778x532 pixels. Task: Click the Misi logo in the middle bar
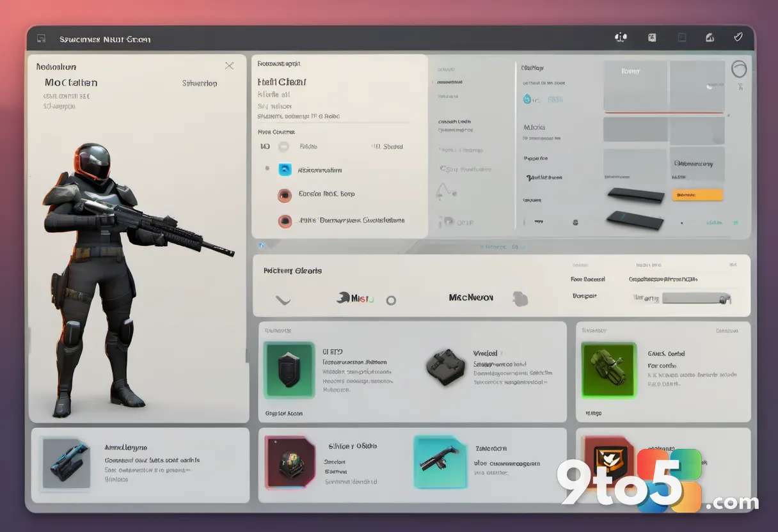355,298
